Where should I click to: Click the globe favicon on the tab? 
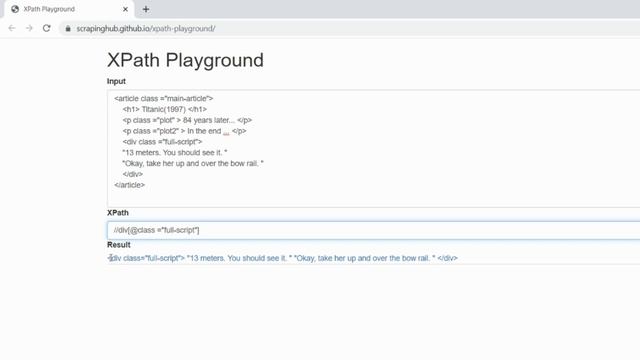coord(15,9)
